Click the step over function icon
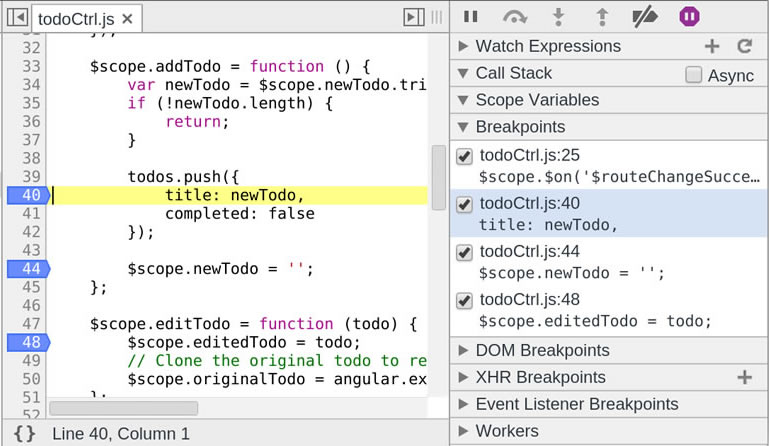Screen dimensions: 769x446 coord(515,17)
